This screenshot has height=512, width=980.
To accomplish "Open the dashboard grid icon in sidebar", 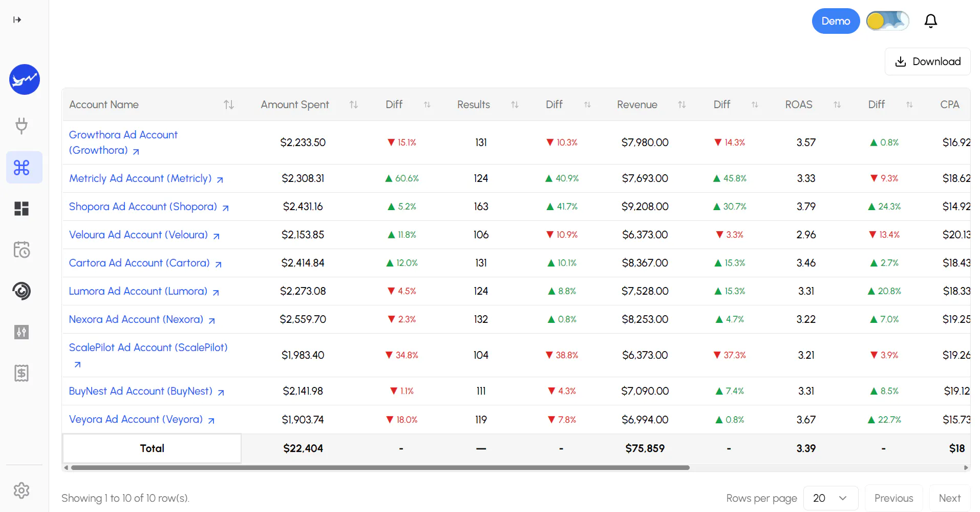I will [x=22, y=209].
